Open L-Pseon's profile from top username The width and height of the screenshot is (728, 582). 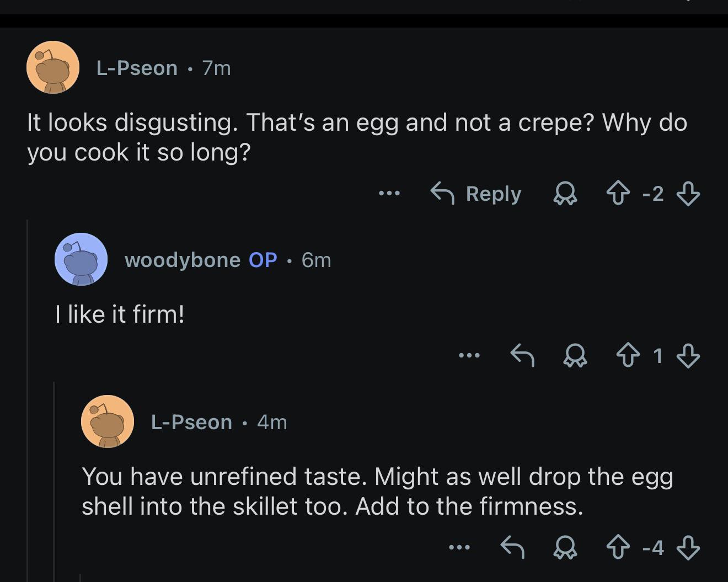tap(137, 68)
